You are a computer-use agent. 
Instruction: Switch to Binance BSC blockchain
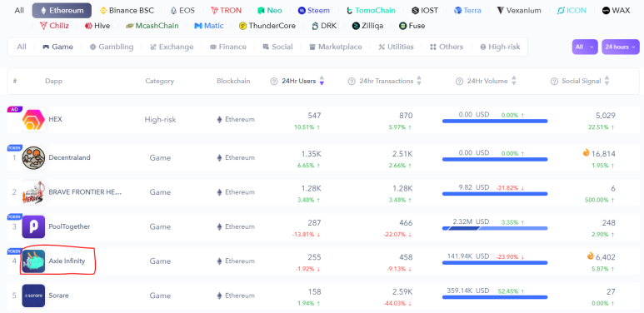(127, 11)
